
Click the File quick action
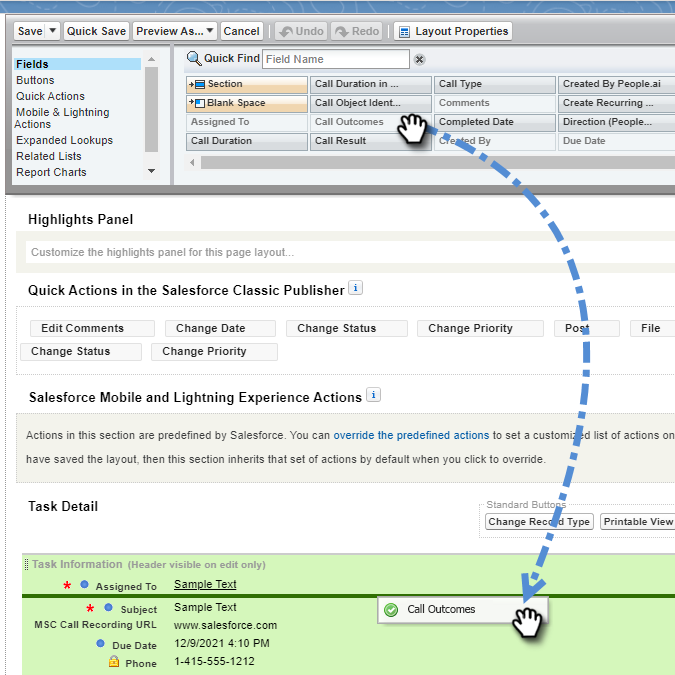click(x=652, y=328)
